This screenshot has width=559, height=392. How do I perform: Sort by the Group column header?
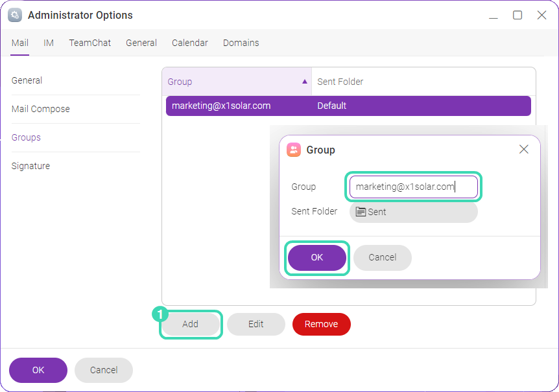(236, 82)
